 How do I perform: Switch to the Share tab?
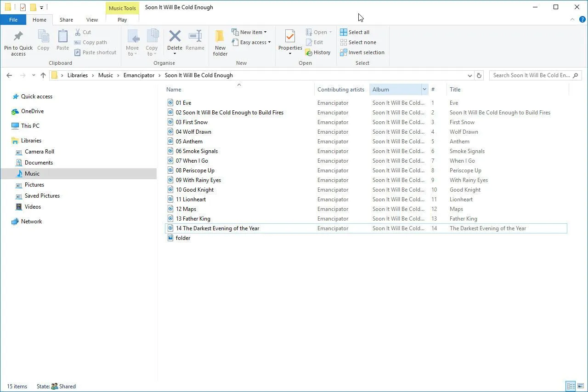coord(66,20)
